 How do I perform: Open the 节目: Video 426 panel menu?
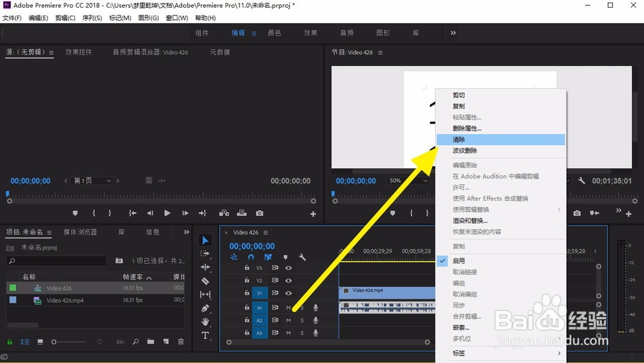point(381,53)
